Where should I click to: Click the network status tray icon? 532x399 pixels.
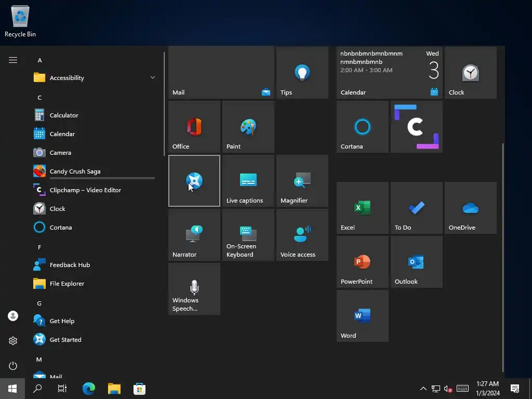436,389
